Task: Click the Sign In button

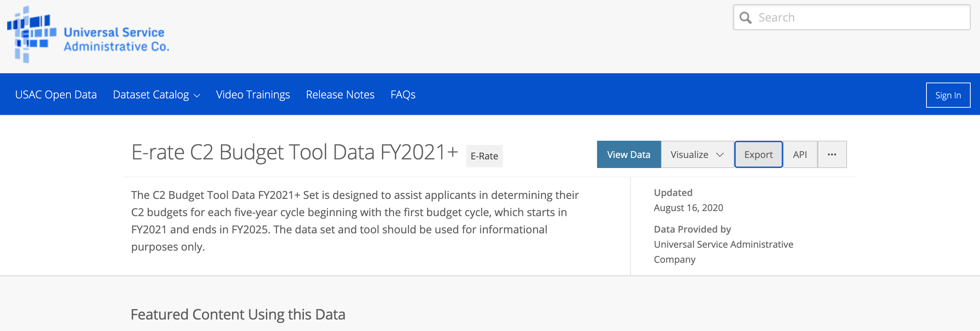Action: click(948, 95)
